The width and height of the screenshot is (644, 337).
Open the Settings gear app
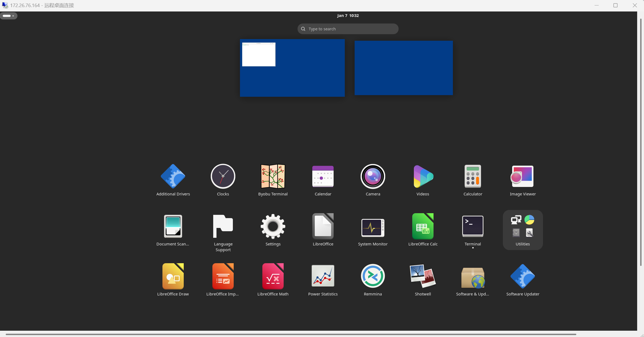(273, 227)
